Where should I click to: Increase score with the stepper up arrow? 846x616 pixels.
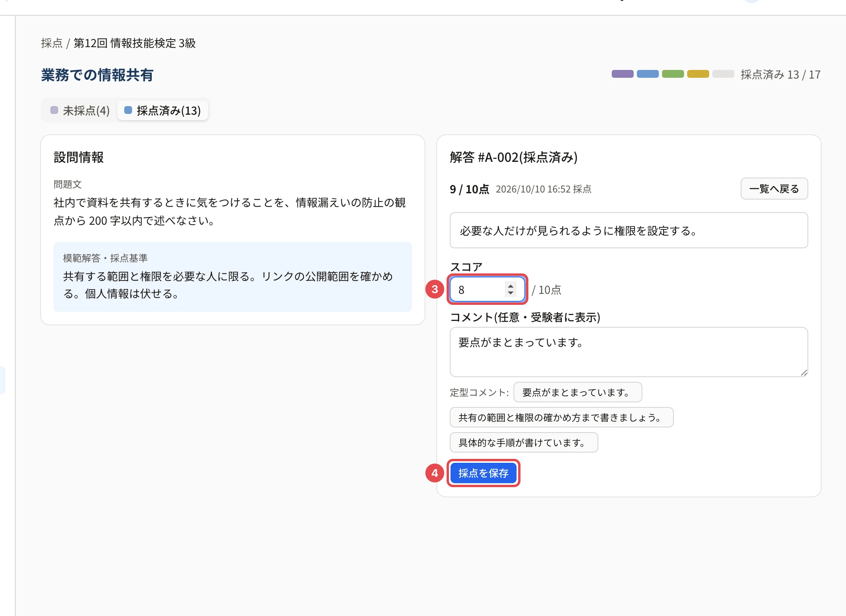(510, 286)
